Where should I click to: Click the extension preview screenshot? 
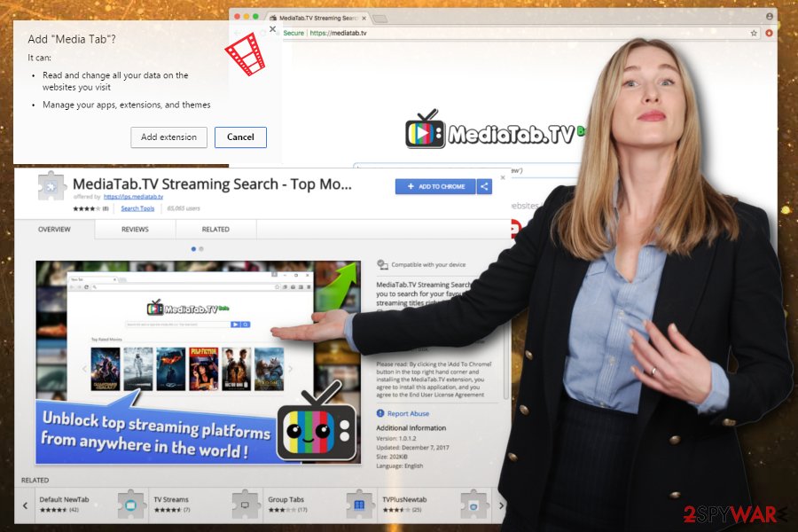tap(198, 363)
